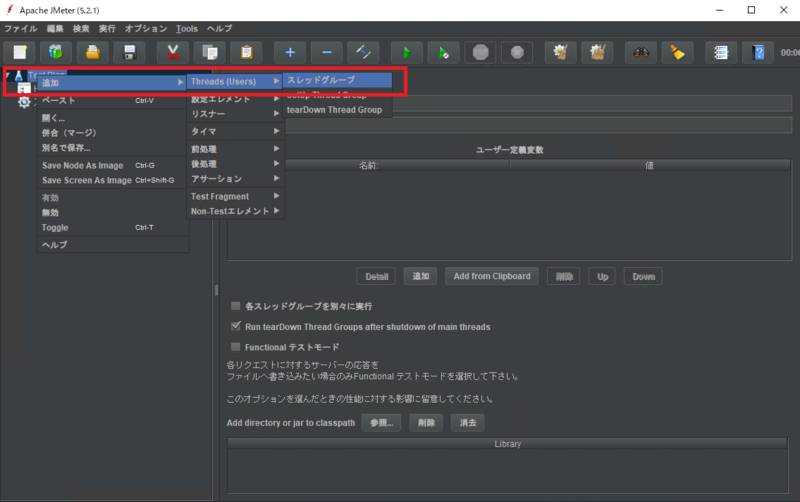The width and height of the screenshot is (800, 502).
Task: Select Toggle context menu entry
Action: (112, 228)
